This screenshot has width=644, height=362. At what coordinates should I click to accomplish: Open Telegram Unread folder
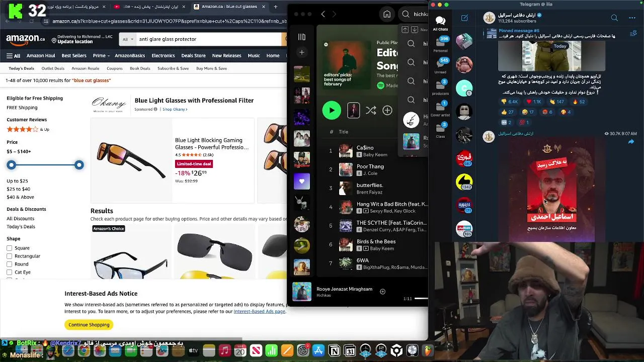440,65
